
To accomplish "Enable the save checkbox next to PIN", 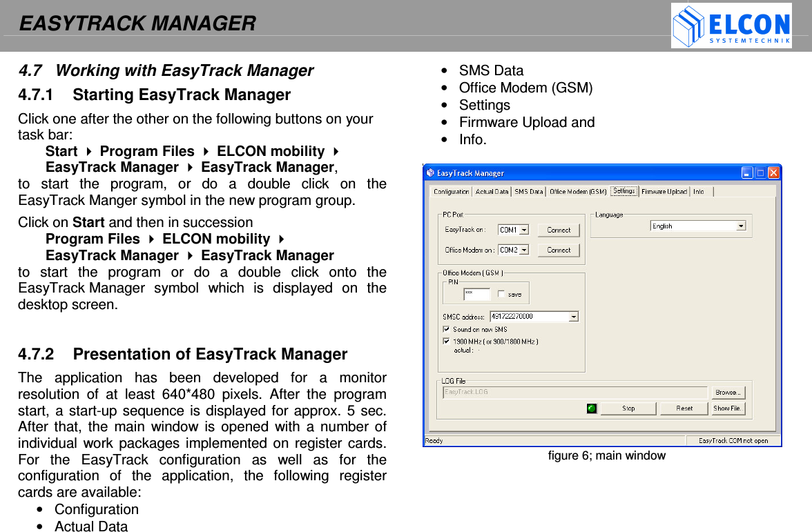I will click(x=501, y=294).
